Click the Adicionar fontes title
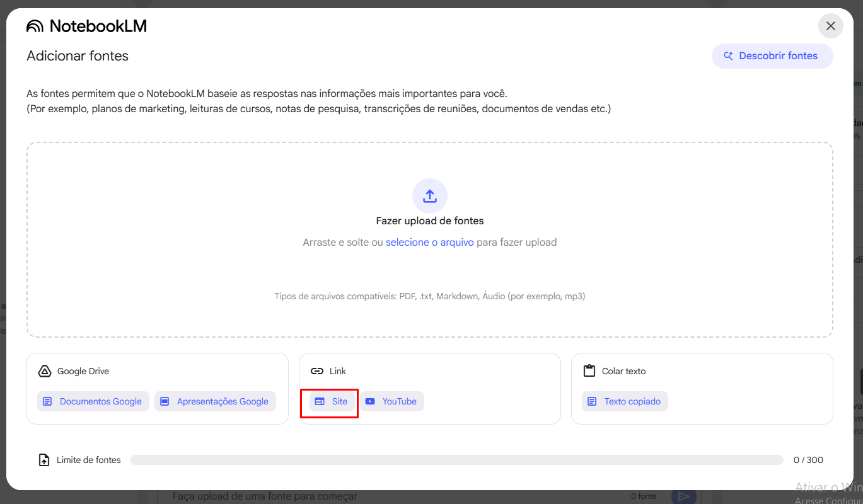 pos(78,55)
